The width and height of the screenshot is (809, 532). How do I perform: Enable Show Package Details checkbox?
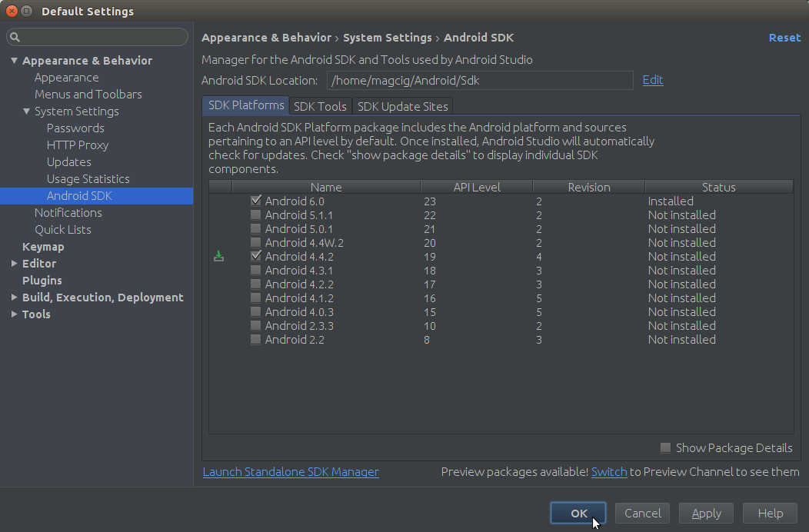point(665,448)
